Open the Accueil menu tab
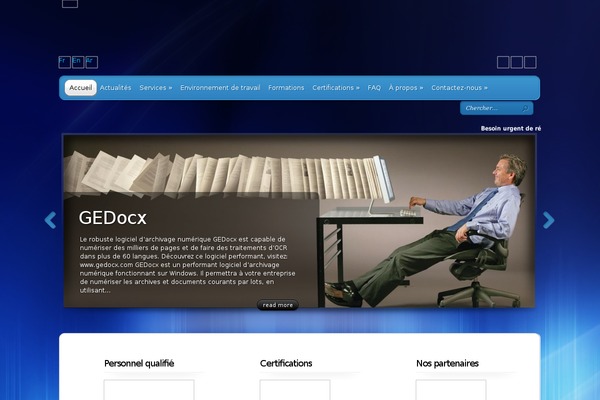This screenshot has height=400, width=600. point(80,88)
